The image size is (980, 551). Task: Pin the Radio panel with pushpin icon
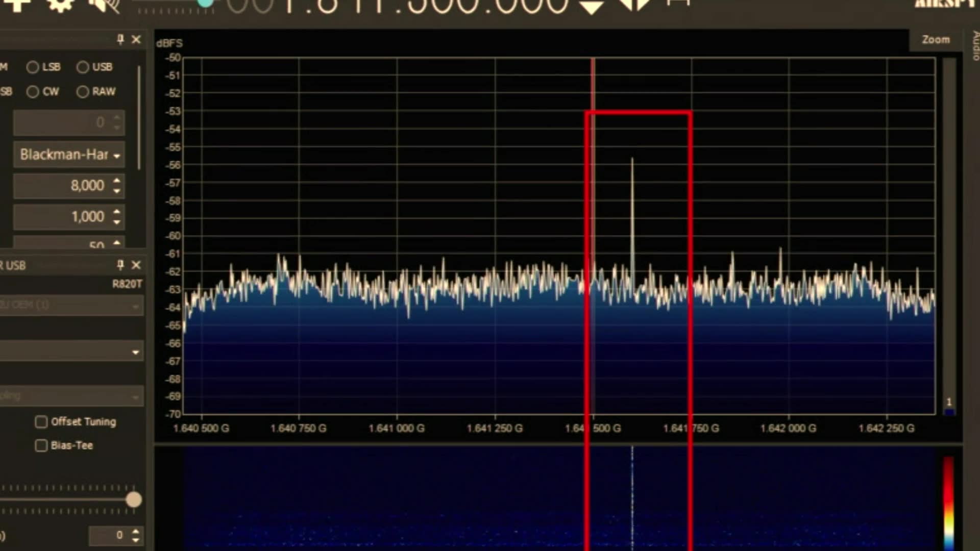coord(120,39)
